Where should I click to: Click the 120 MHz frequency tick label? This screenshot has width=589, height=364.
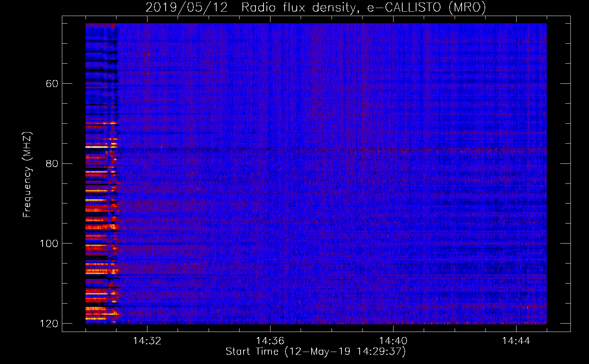(x=49, y=324)
